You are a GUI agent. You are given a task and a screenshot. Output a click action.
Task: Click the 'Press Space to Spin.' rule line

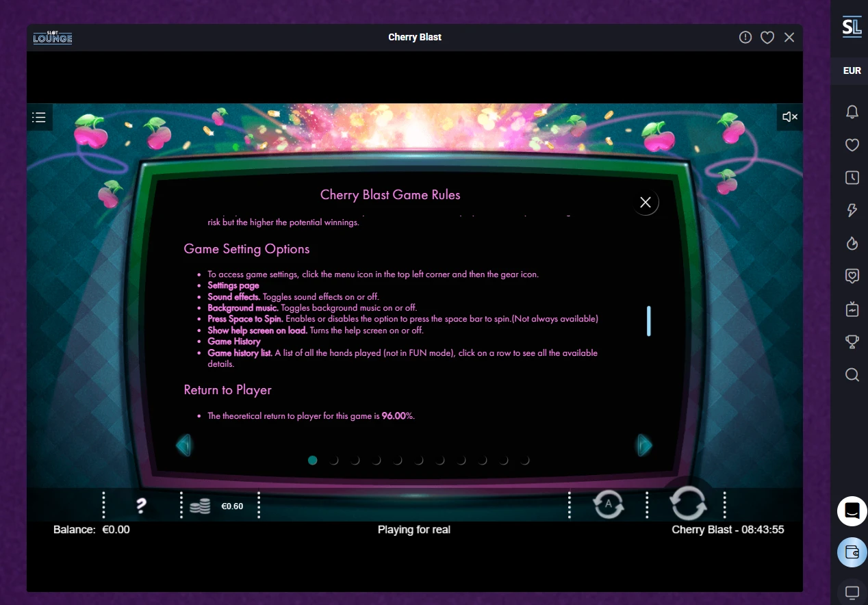(403, 319)
